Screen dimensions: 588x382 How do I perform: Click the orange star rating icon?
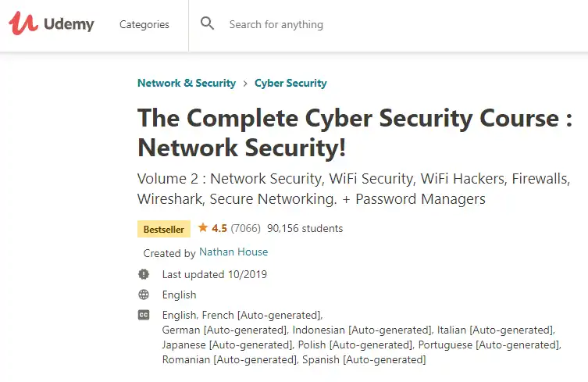pos(203,228)
